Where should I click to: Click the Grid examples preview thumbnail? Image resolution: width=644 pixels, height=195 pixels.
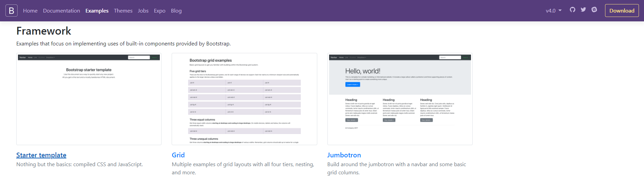pos(244,99)
